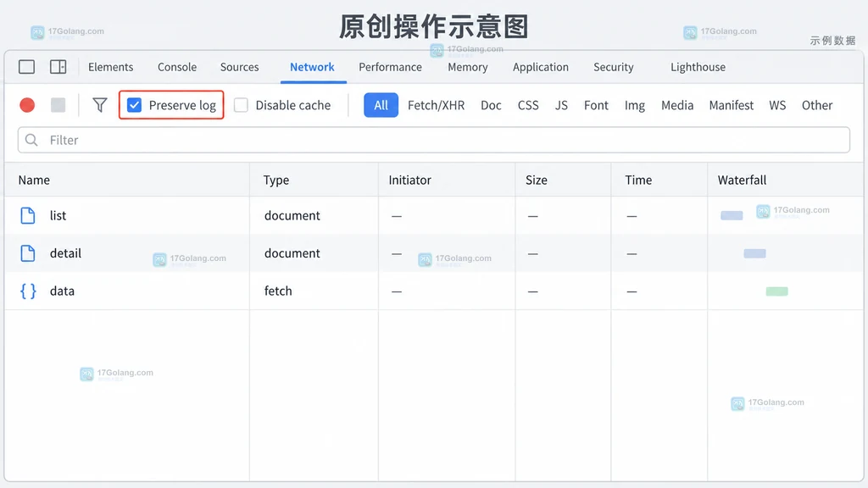Click the document type cell for detail
The height and width of the screenshot is (488, 868).
292,252
